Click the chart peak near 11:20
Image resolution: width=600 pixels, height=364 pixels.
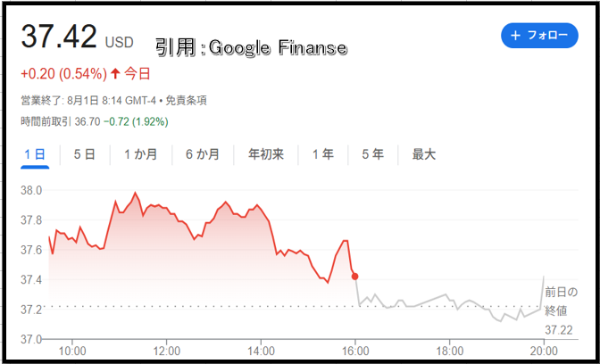[x=135, y=193]
